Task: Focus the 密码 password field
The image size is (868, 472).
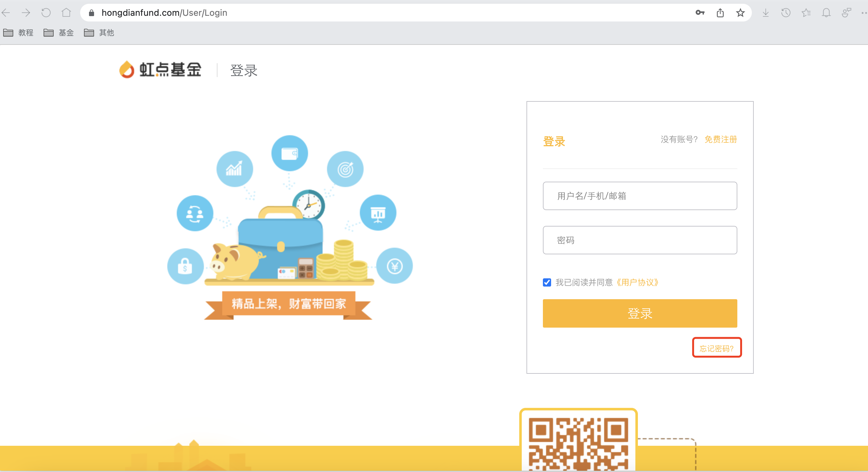Action: 640,240
